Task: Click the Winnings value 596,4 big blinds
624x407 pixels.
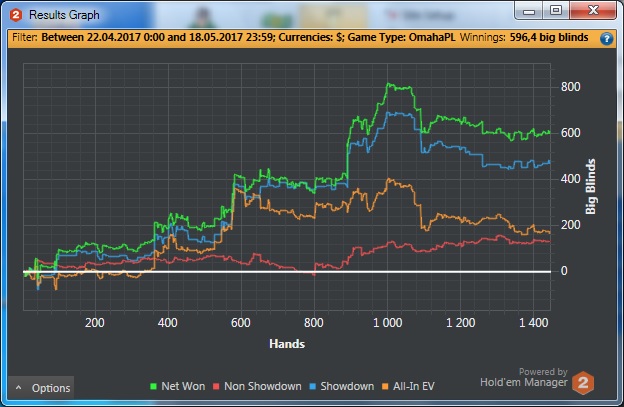Action: [x=549, y=37]
